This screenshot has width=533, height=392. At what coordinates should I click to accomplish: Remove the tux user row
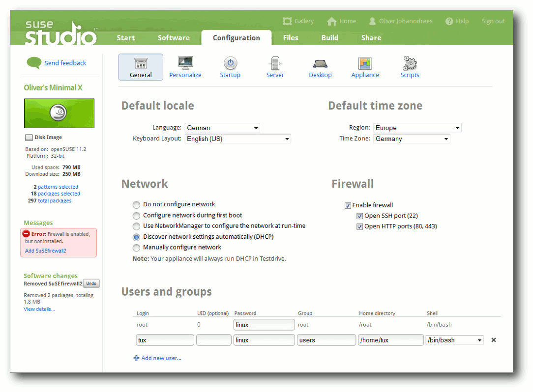point(494,340)
